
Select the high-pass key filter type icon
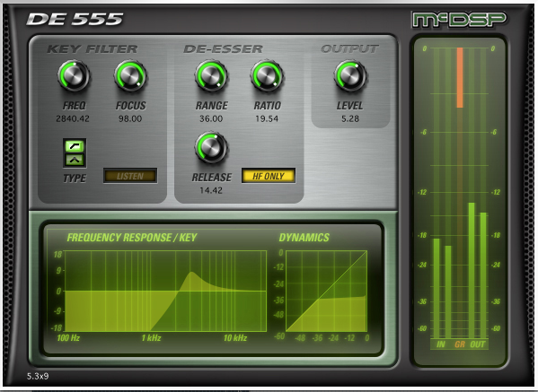click(x=75, y=146)
